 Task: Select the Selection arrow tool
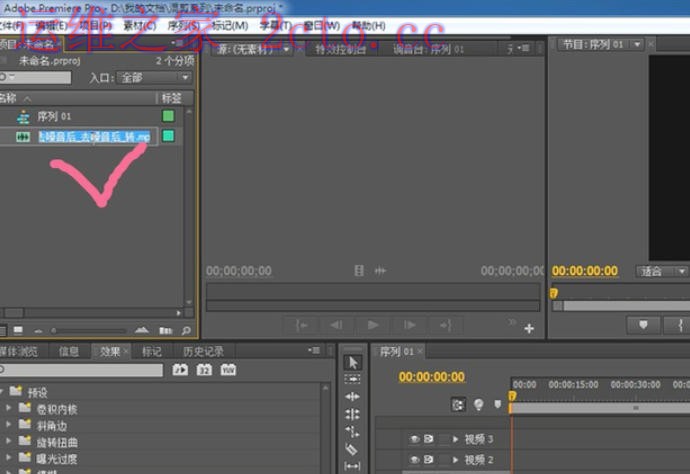tap(353, 363)
